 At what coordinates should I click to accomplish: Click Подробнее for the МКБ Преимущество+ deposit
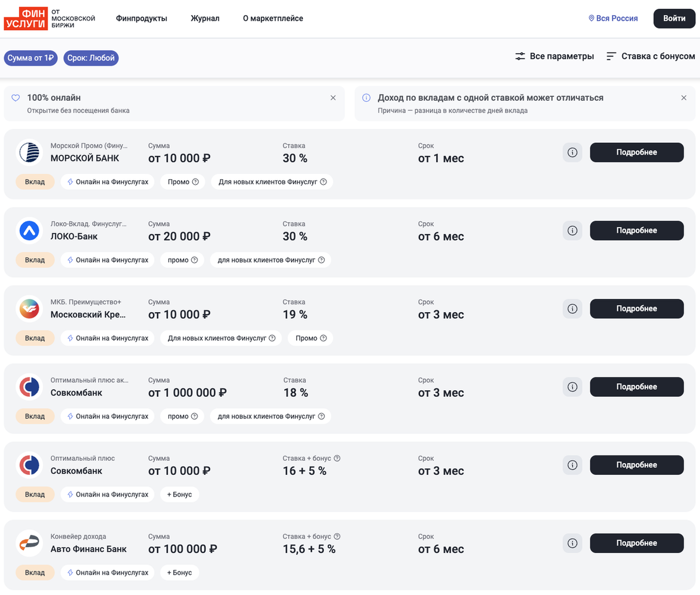pos(636,309)
